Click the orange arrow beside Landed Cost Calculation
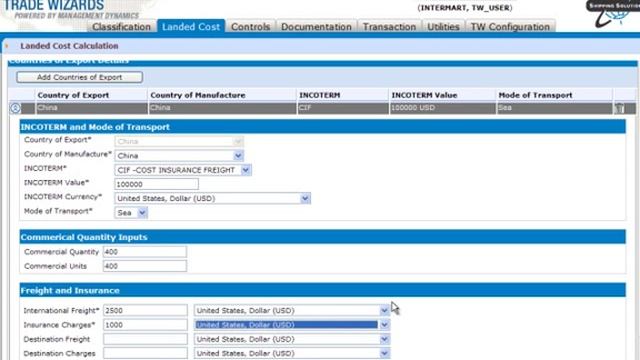This screenshot has width=640, height=360. pyautogui.click(x=7, y=46)
